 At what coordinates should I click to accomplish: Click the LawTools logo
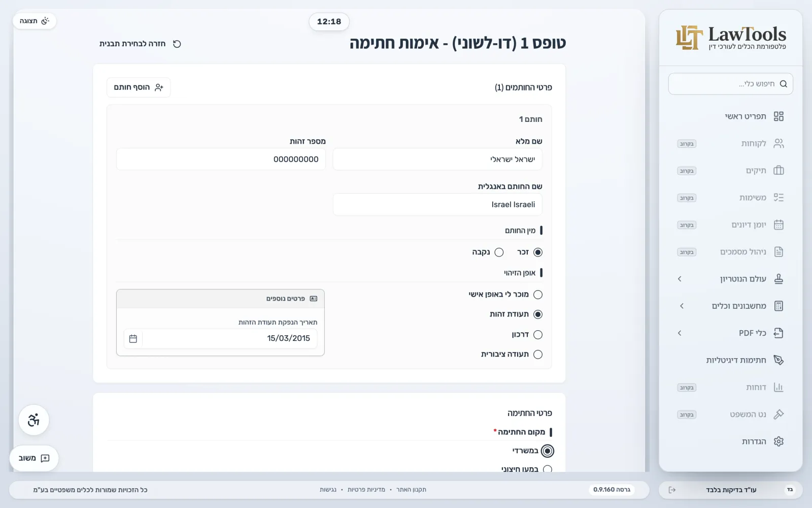[x=731, y=38]
